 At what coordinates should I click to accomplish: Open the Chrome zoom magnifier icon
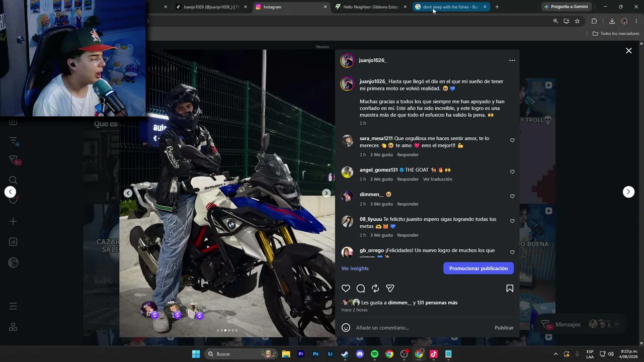click(x=555, y=21)
